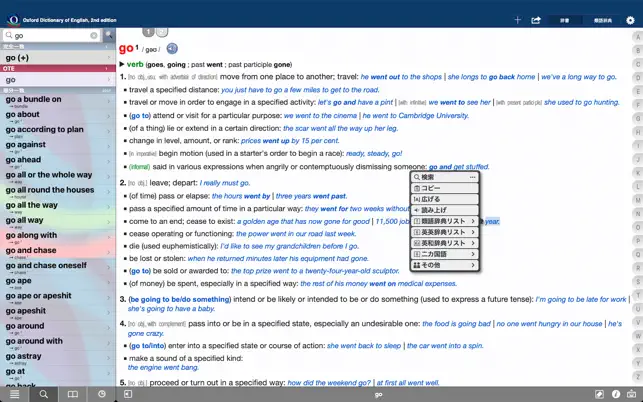Click the 'go' title in bottom bar
643x402 pixels.
click(x=379, y=395)
